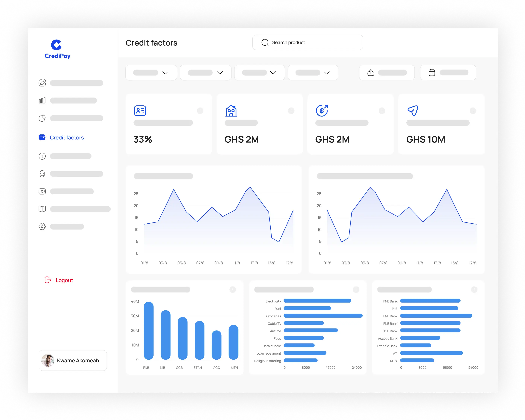Open settings via the gear icon
Screen dimensions: 525x420
[x=42, y=226]
